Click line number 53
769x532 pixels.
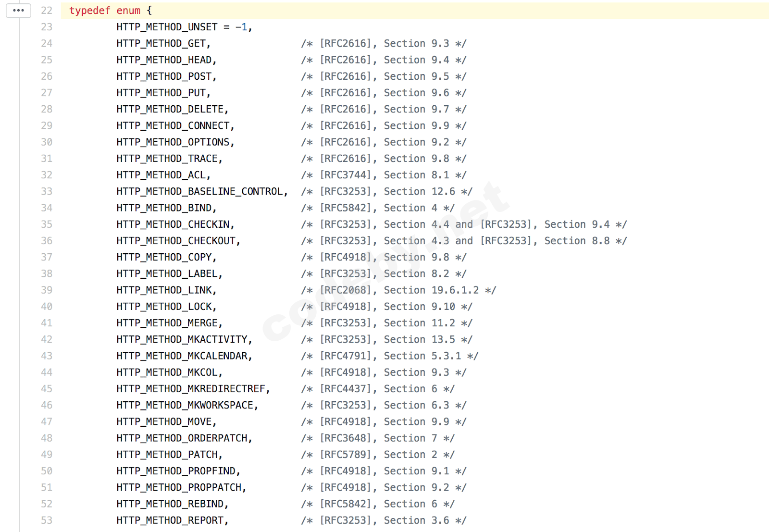coord(47,520)
